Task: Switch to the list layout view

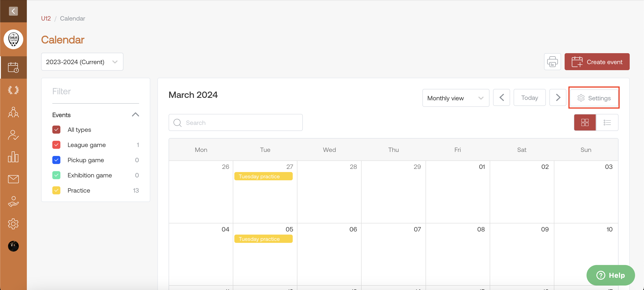Action: tap(607, 122)
